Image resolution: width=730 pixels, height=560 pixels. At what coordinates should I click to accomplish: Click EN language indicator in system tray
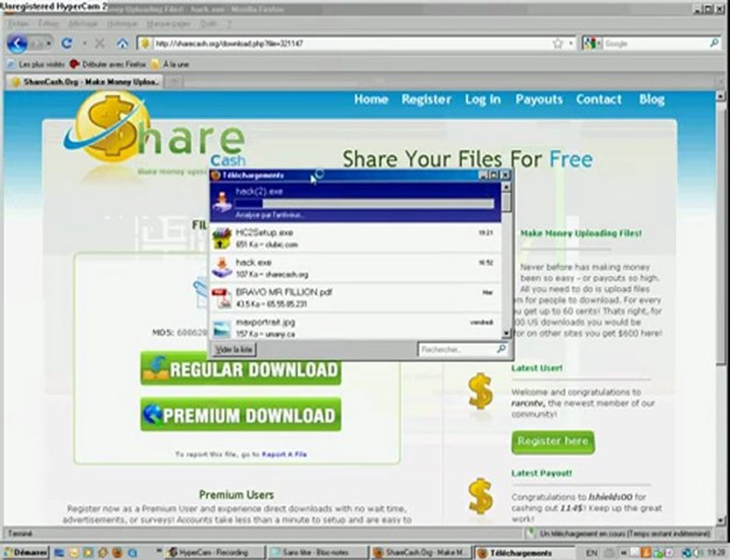pyautogui.click(x=592, y=552)
